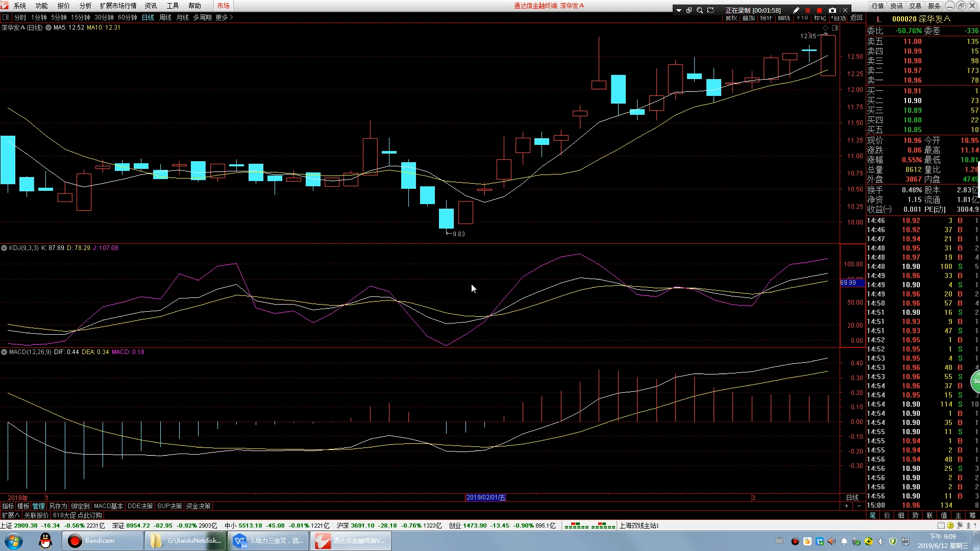This screenshot has height=551, width=980.
Task: Pause recording with the red pause icon
Action: 807,10
